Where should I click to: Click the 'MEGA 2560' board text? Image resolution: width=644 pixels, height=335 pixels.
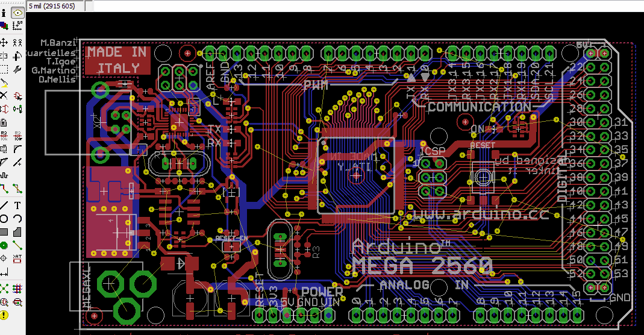422,266
